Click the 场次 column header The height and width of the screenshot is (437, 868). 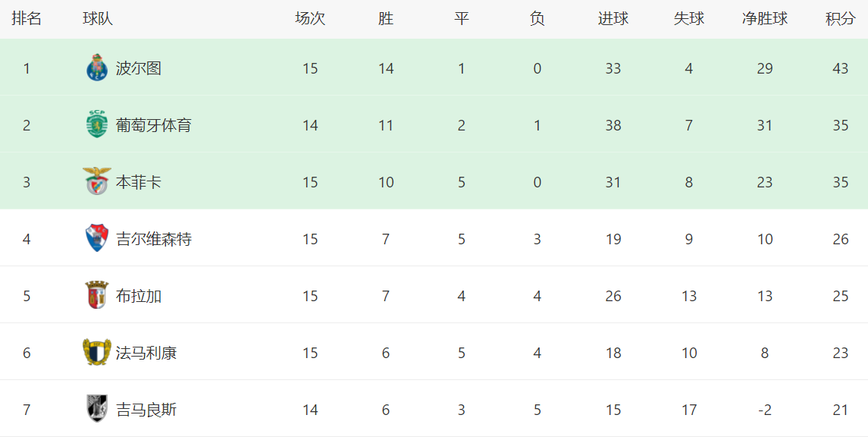310,19
